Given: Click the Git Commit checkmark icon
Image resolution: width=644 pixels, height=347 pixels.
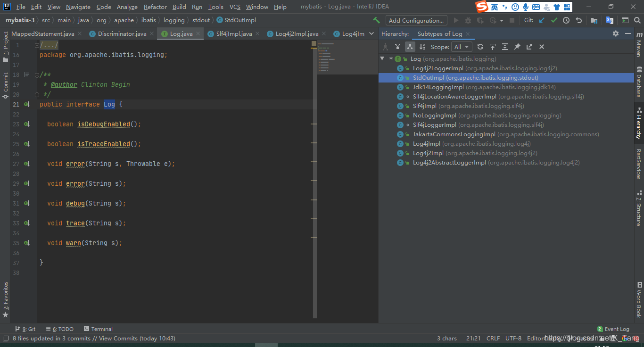Looking at the screenshot, I should pos(554,20).
